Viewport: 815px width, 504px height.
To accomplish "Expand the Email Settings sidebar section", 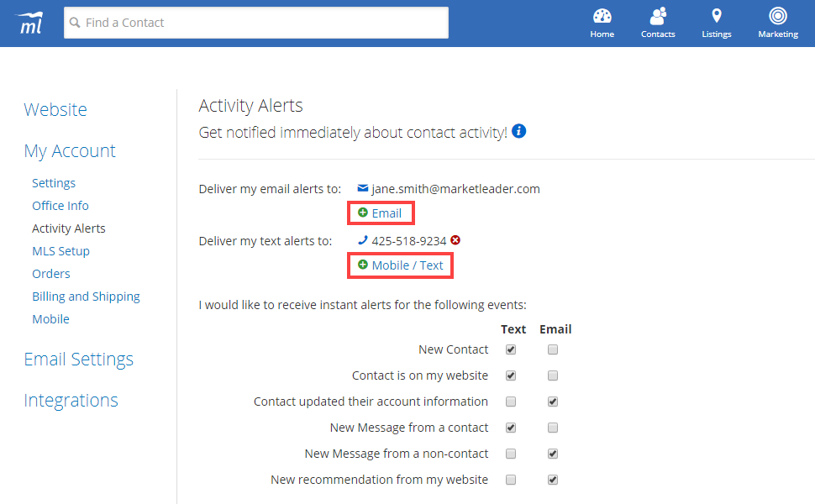I will [78, 359].
